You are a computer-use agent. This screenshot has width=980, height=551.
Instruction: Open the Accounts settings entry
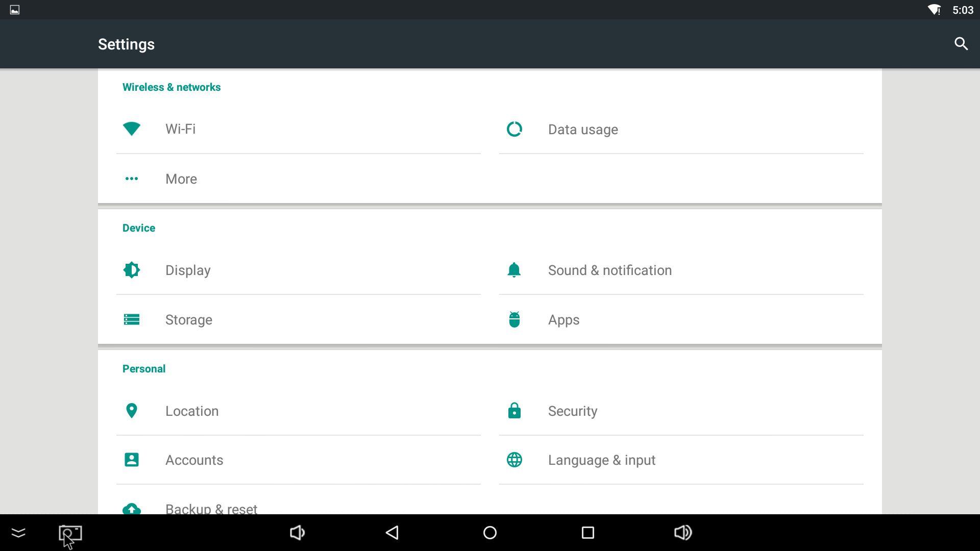coord(194,460)
